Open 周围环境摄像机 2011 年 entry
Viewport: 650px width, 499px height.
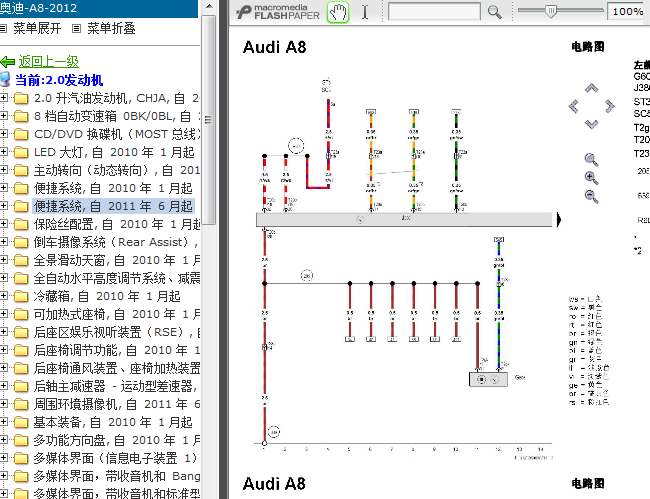pos(117,404)
